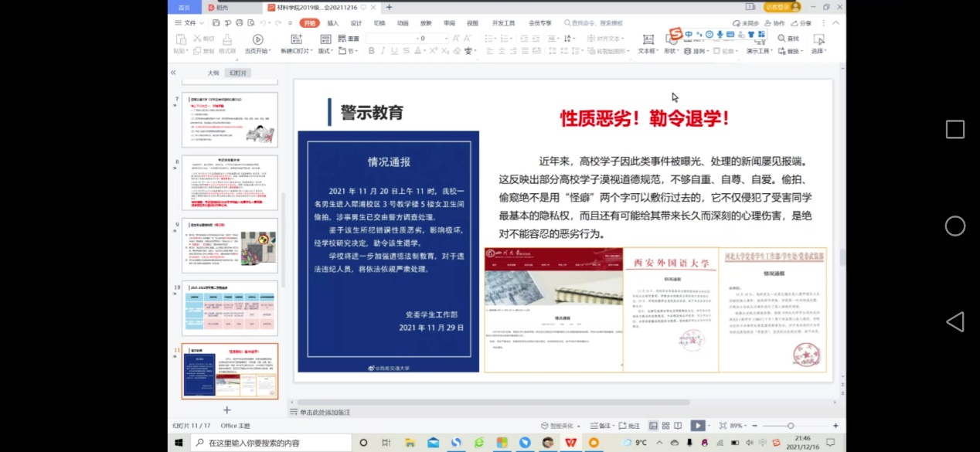
Task: Click the 分享 share button
Action: point(802,23)
